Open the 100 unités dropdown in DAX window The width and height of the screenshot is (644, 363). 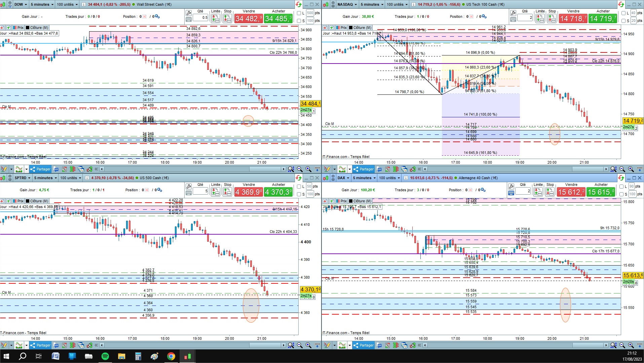pyautogui.click(x=389, y=178)
